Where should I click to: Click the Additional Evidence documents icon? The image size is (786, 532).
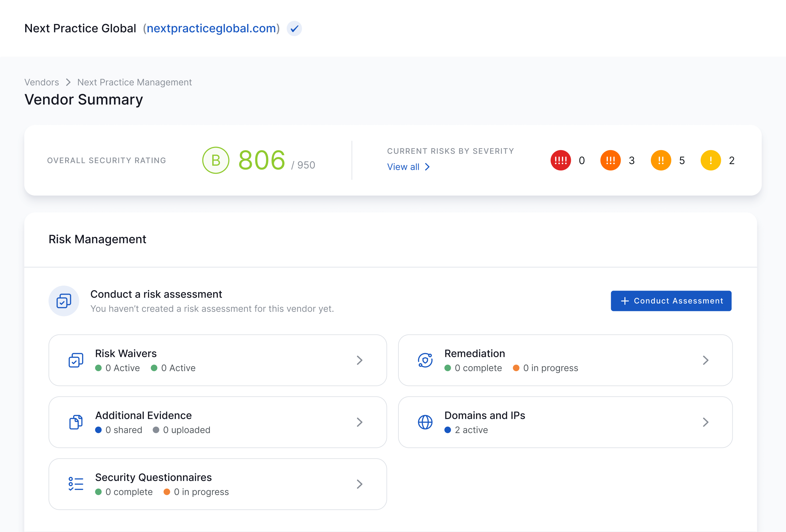pyautogui.click(x=76, y=422)
